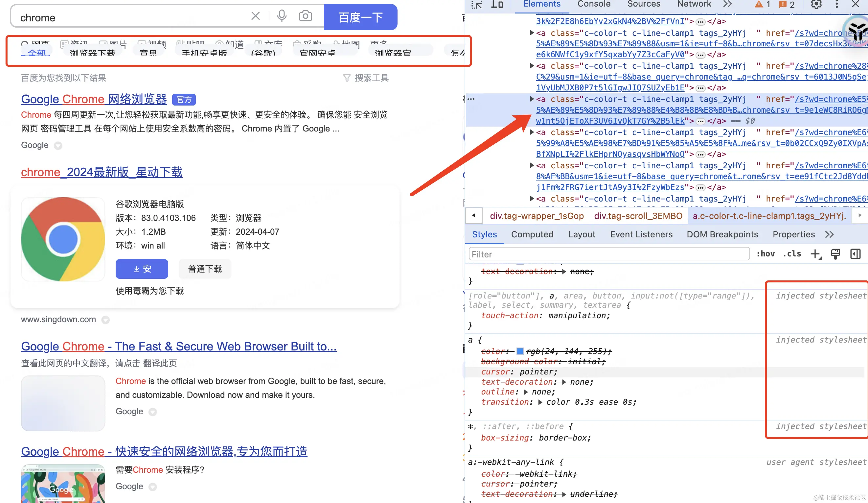Show more DevTools tabs chevron
This screenshot has height=503, width=868.
click(x=727, y=4)
